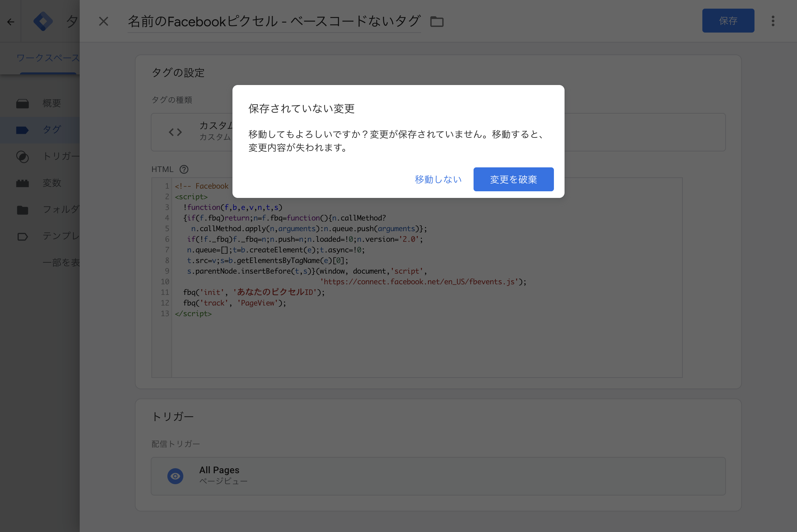Click the folder icon beside the tag name
The height and width of the screenshot is (532, 797).
pos(437,22)
